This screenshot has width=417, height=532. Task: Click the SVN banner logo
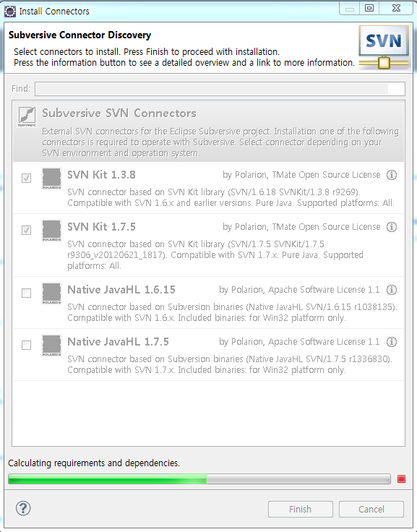pyautogui.click(x=384, y=48)
